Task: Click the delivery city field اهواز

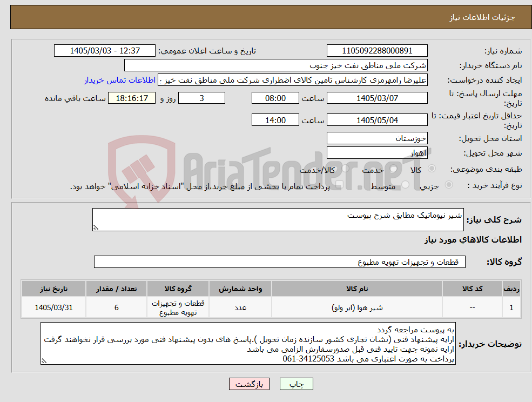Action: coord(377,153)
